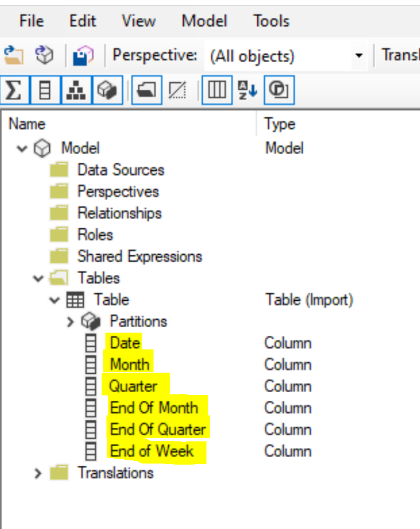The width and height of the screenshot is (420, 529).
Task: Select the Month column label
Action: 130,365
